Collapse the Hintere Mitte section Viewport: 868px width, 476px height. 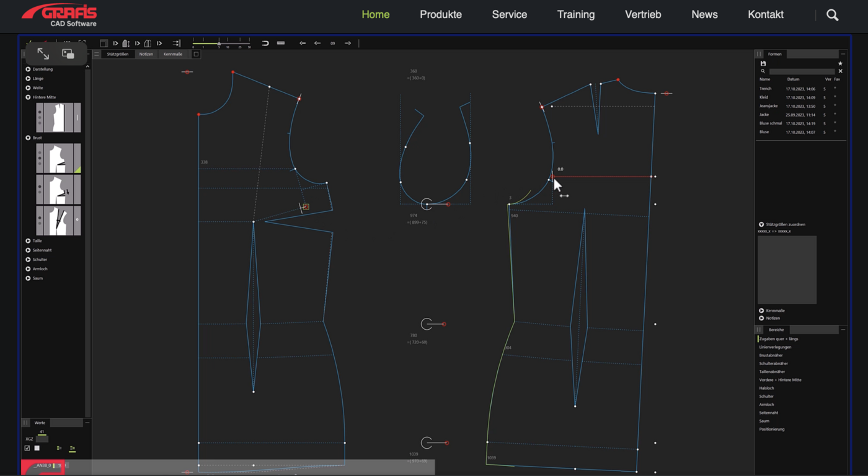[x=28, y=97]
